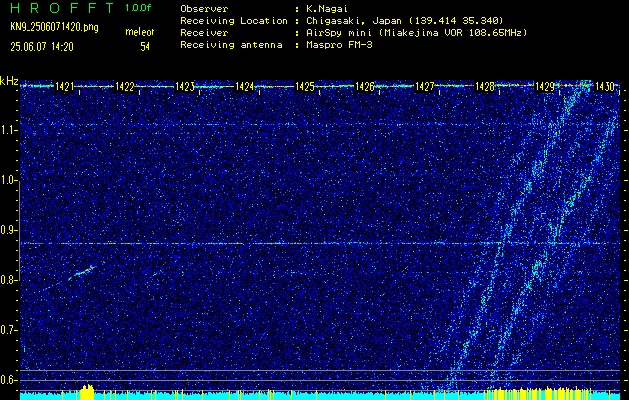Click the HROFFT program title

pos(63,8)
